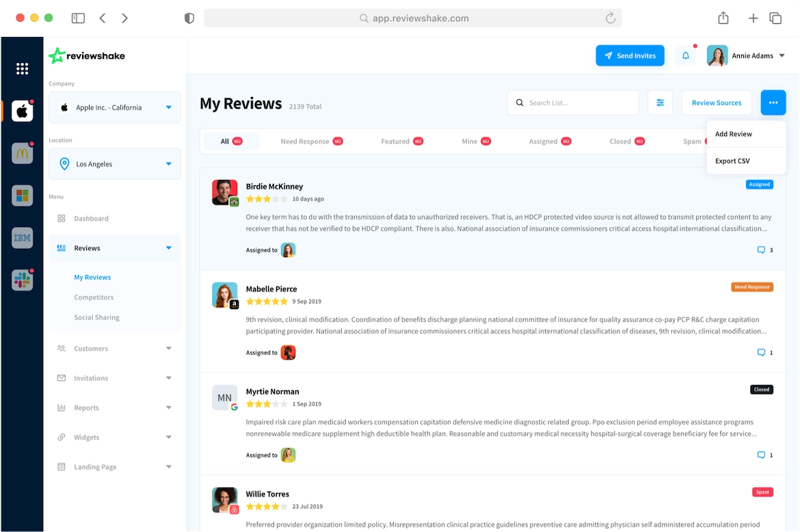800x532 pixels.
Task: Click the Reviewshake logo
Action: click(x=86, y=55)
